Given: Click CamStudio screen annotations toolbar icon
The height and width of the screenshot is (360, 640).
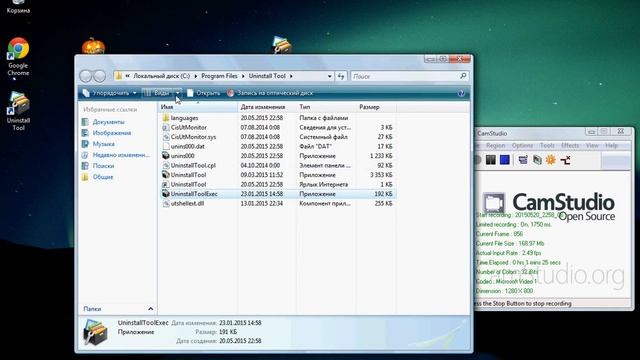Looking at the screenshot, I should [537, 160].
